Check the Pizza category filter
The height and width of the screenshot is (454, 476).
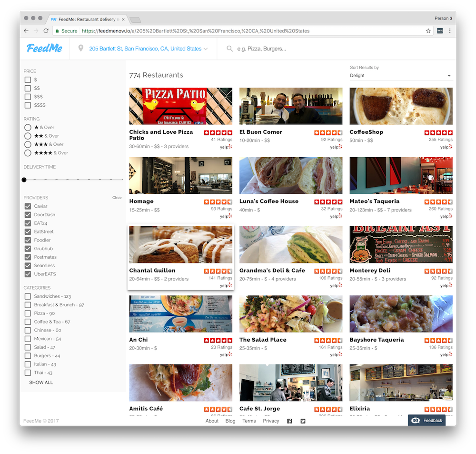(28, 313)
